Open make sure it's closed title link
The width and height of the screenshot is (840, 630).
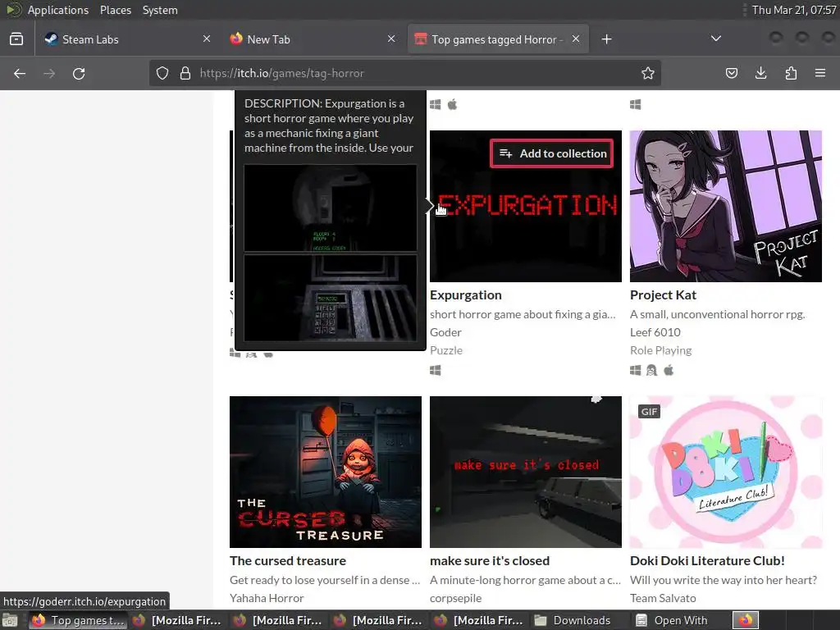tap(490, 561)
